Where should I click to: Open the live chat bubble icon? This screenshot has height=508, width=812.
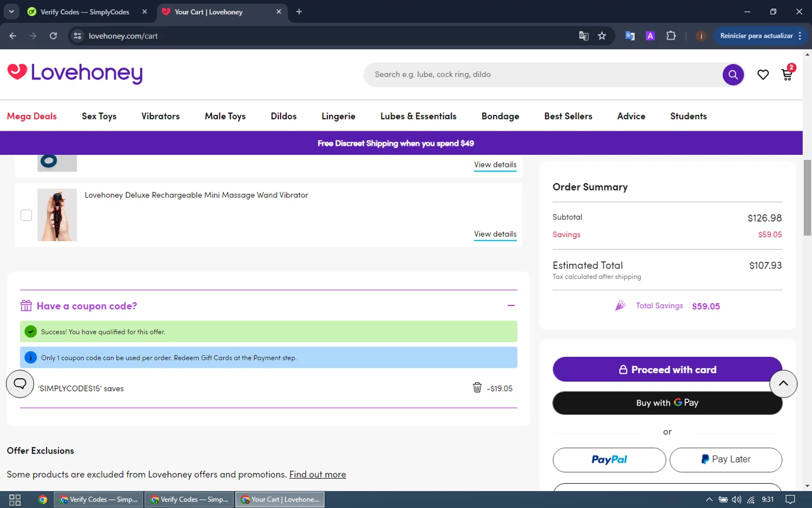[x=20, y=383]
